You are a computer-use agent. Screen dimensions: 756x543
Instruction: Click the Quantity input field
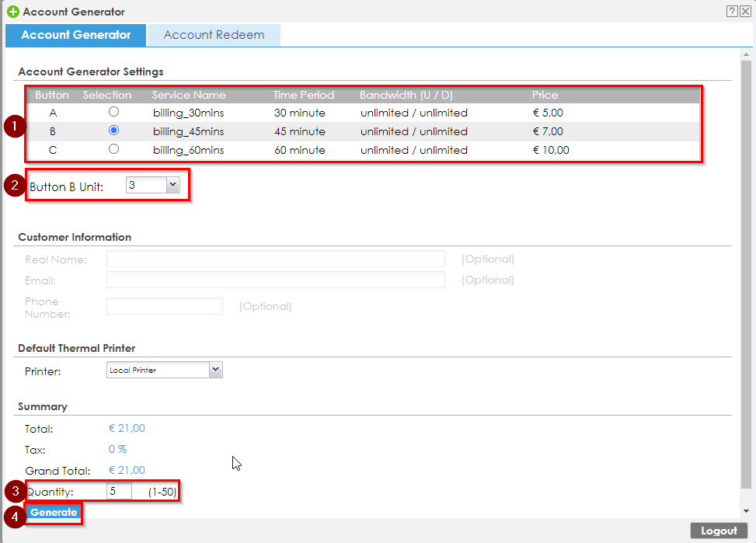tap(120, 491)
